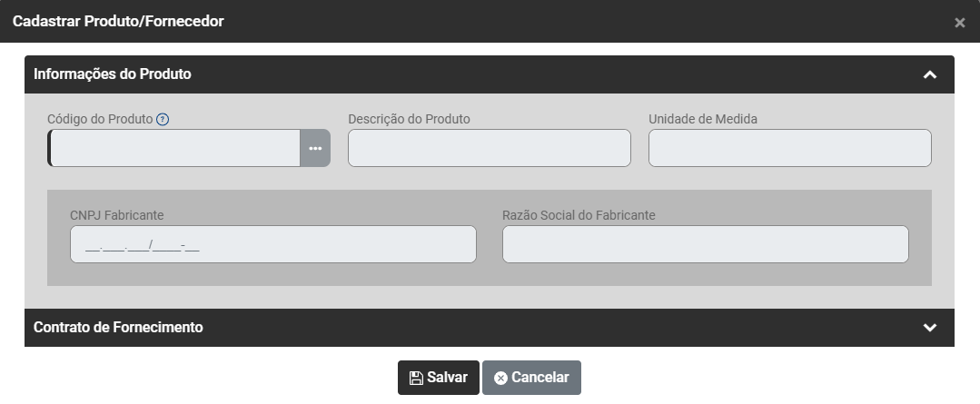Click into the Descrição do Produto field
980x404 pixels.
489,148
